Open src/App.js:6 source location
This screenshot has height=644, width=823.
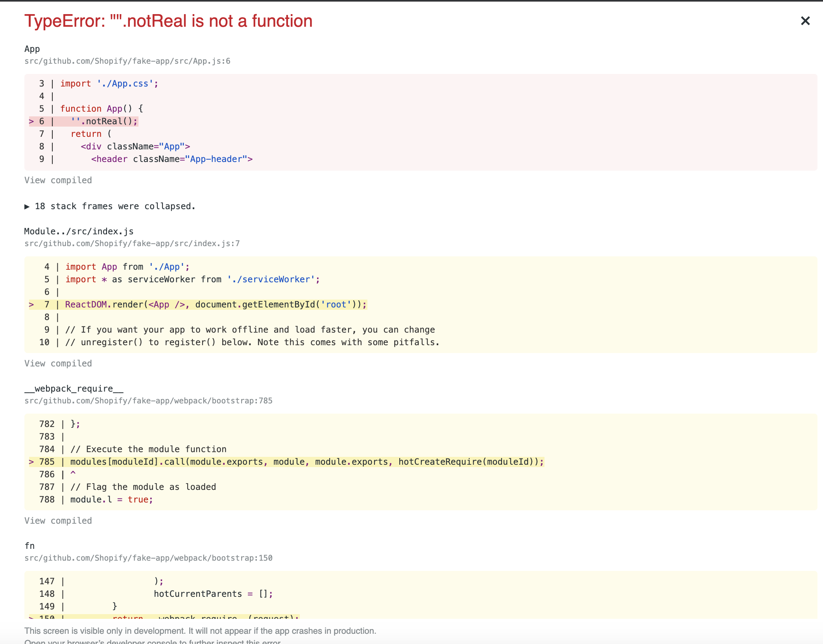(127, 61)
